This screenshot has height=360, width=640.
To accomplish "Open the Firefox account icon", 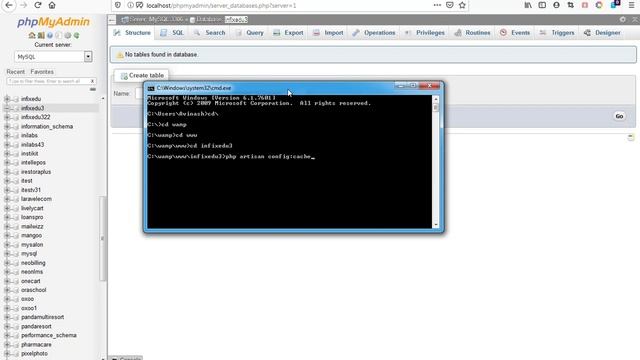I will tap(556, 5).
